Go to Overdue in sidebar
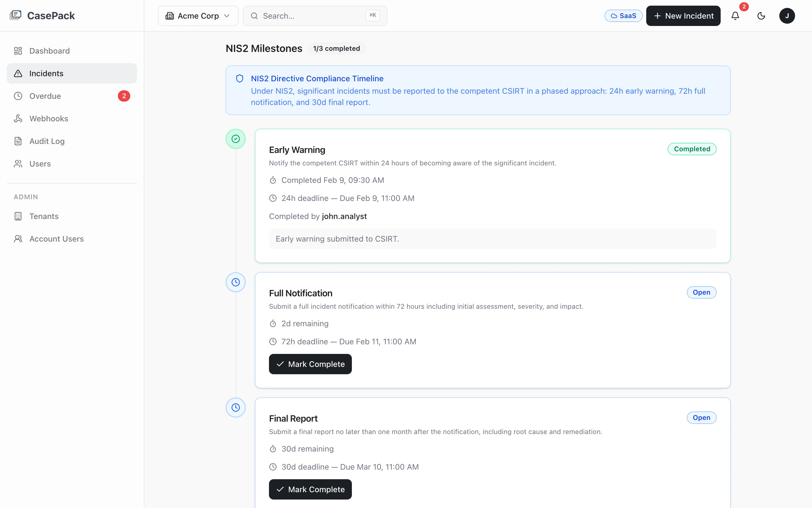 [x=72, y=96]
